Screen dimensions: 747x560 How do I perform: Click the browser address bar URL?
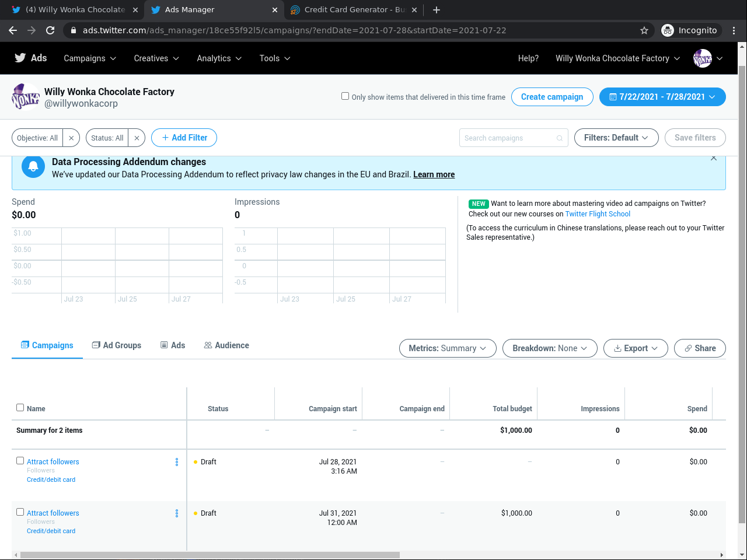295,30
